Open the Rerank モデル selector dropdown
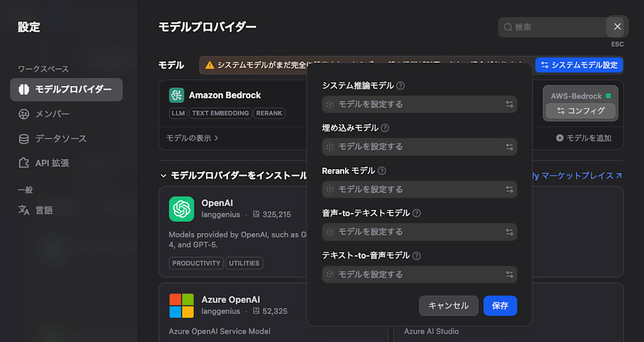Viewport: 644px width, 342px height. (x=419, y=189)
